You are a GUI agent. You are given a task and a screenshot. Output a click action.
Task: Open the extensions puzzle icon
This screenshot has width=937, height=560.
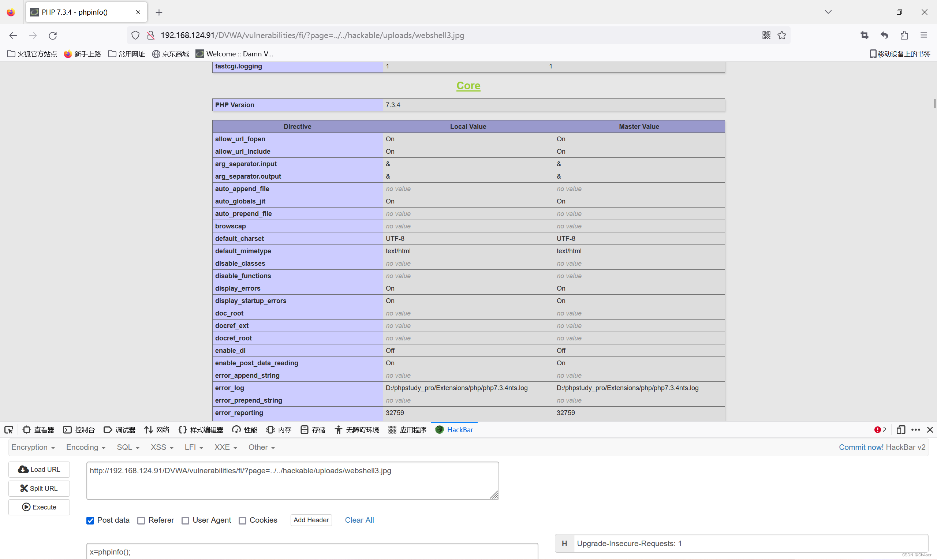click(x=904, y=36)
